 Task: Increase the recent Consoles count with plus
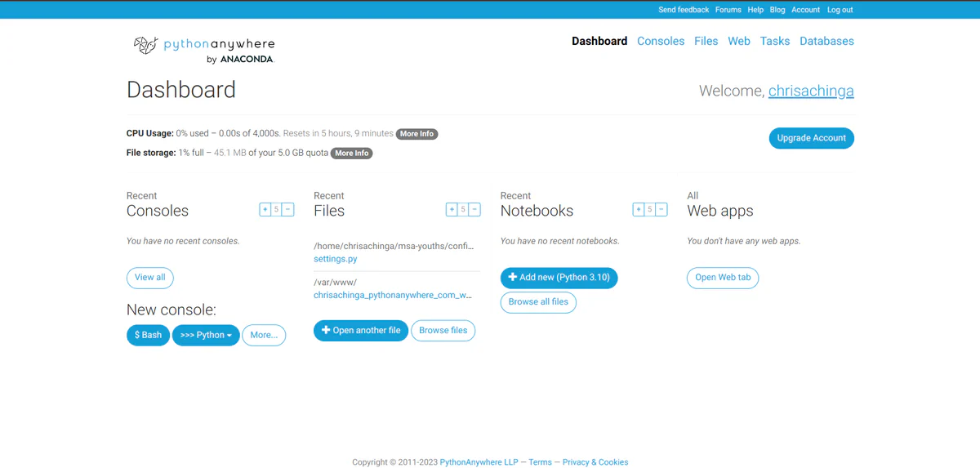point(265,210)
